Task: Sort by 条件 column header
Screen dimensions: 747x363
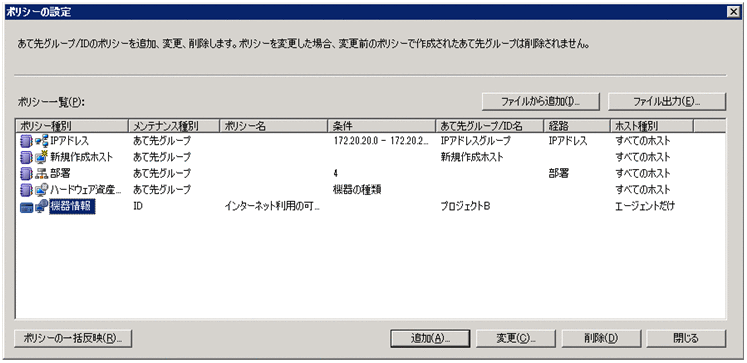Action: tap(382, 126)
